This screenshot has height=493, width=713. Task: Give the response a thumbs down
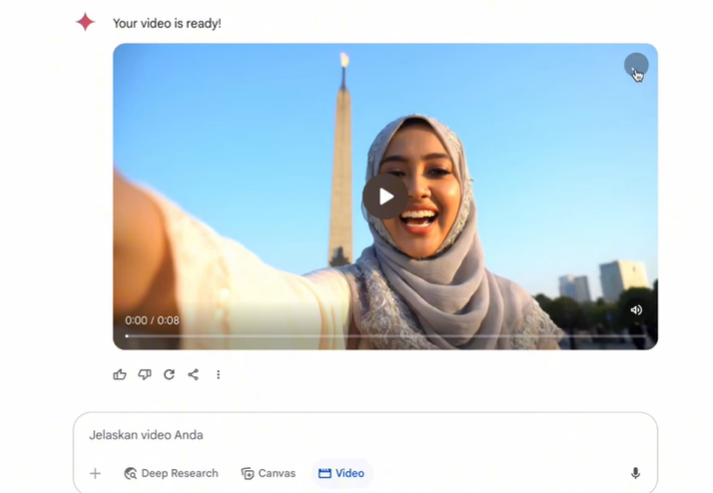pyautogui.click(x=145, y=374)
